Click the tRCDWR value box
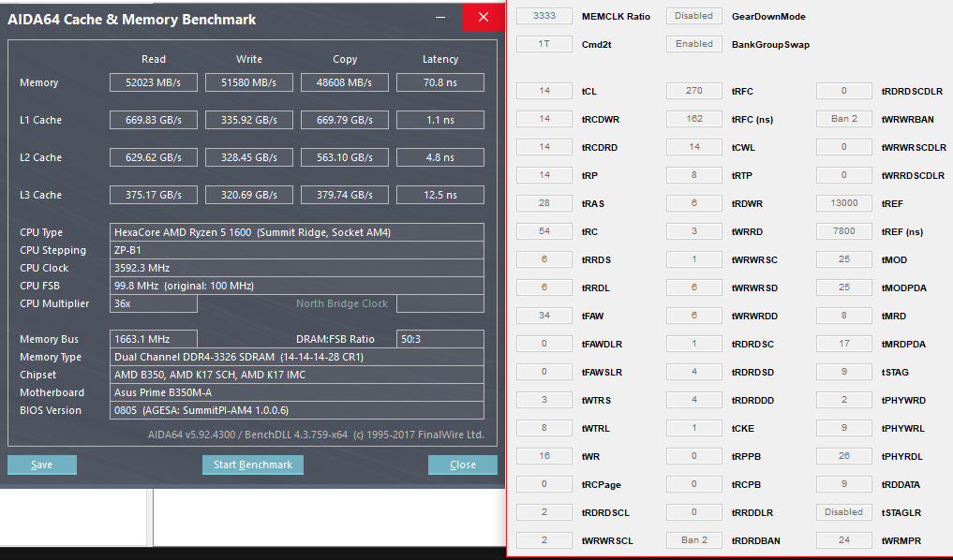Image resolution: width=953 pixels, height=560 pixels. (x=544, y=118)
